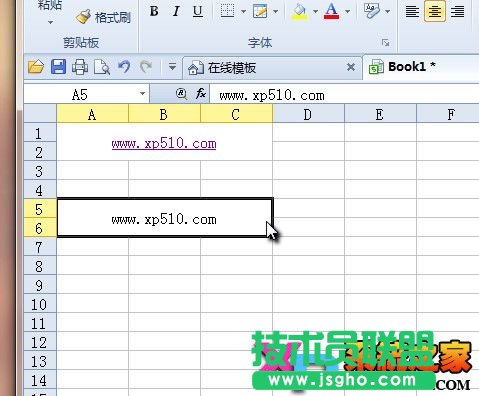Select column A header
This screenshot has height=396, width=479.
coord(92,115)
